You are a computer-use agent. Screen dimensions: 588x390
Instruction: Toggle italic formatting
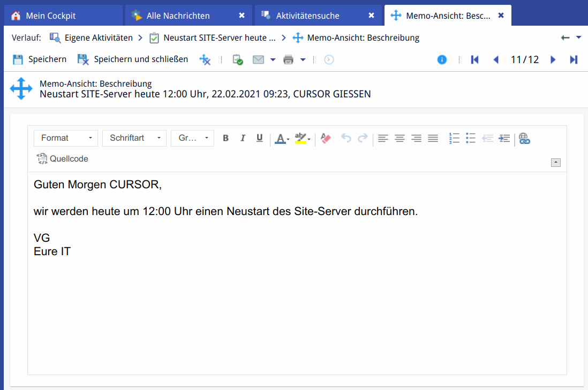pyautogui.click(x=243, y=138)
